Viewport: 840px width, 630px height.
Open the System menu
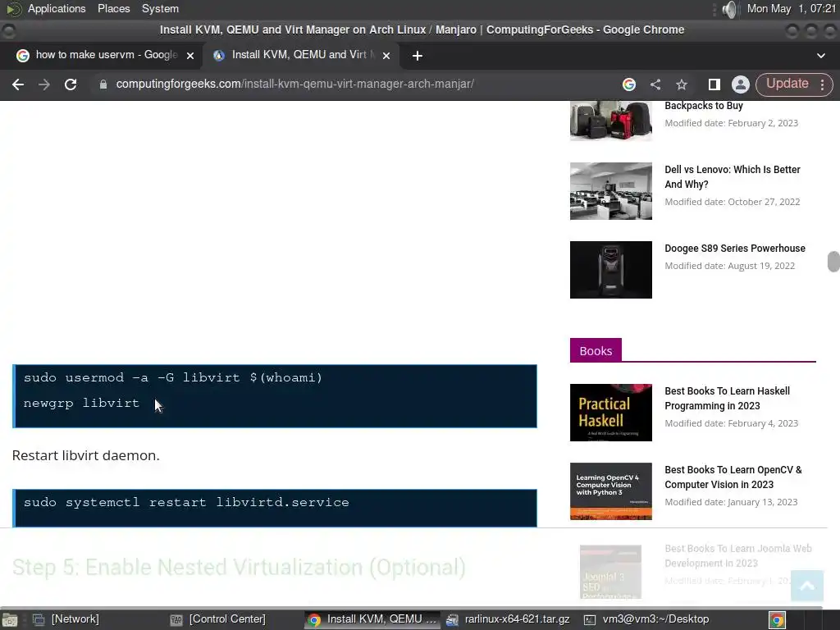tap(160, 8)
